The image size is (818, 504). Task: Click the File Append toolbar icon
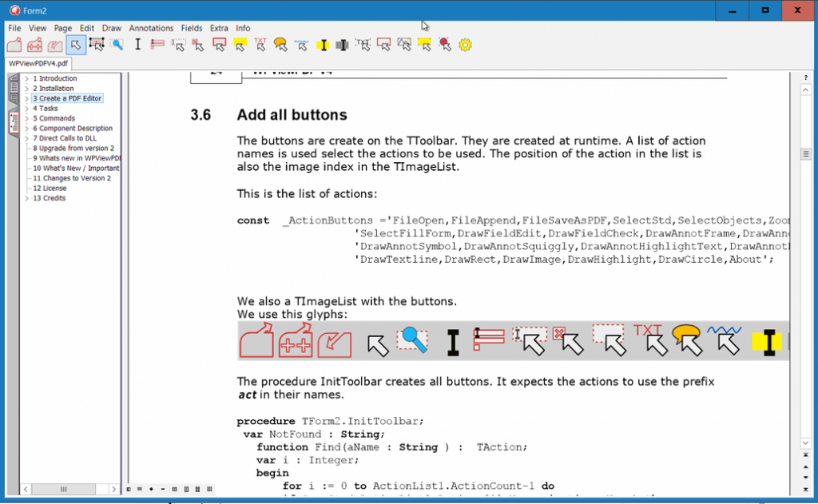[x=34, y=45]
